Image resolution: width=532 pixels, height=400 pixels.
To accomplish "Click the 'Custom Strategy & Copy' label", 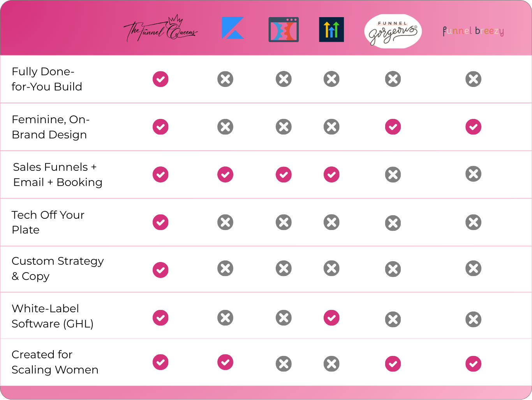I will pyautogui.click(x=58, y=269).
